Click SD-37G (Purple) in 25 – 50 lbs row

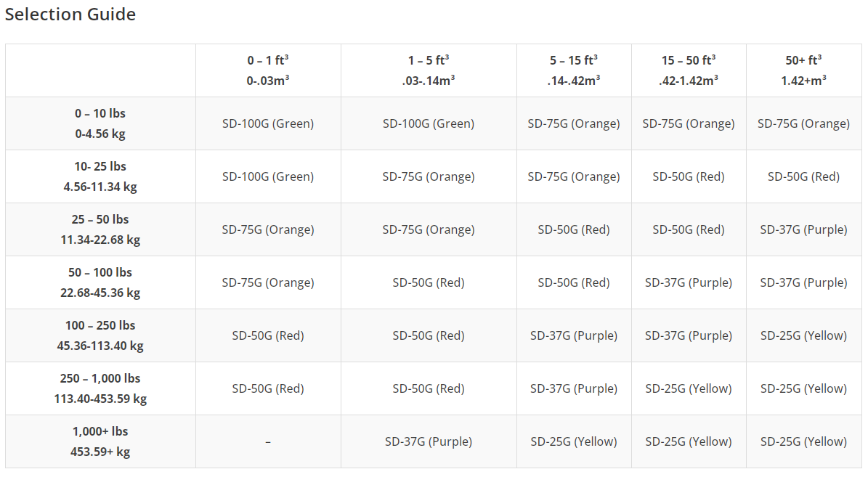coord(804,229)
